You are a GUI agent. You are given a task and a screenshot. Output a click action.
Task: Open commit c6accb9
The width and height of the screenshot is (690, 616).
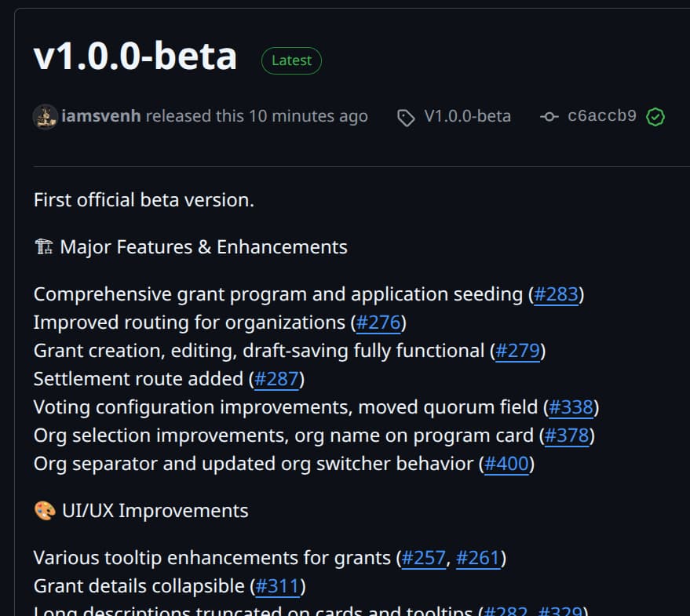click(601, 116)
